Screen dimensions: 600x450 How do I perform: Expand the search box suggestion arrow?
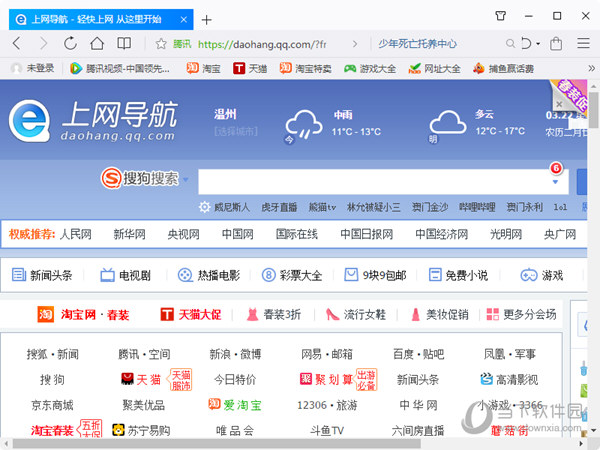coord(555,182)
